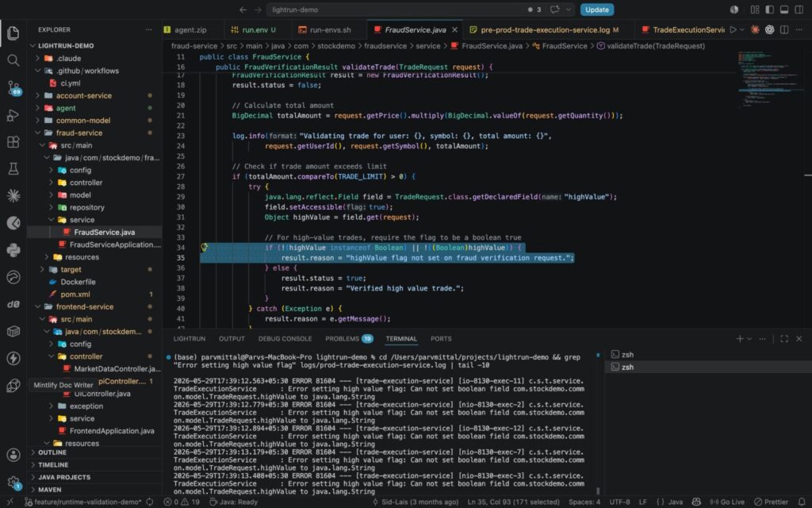
Task: Open the Testing flask icon
Action: (x=13, y=168)
